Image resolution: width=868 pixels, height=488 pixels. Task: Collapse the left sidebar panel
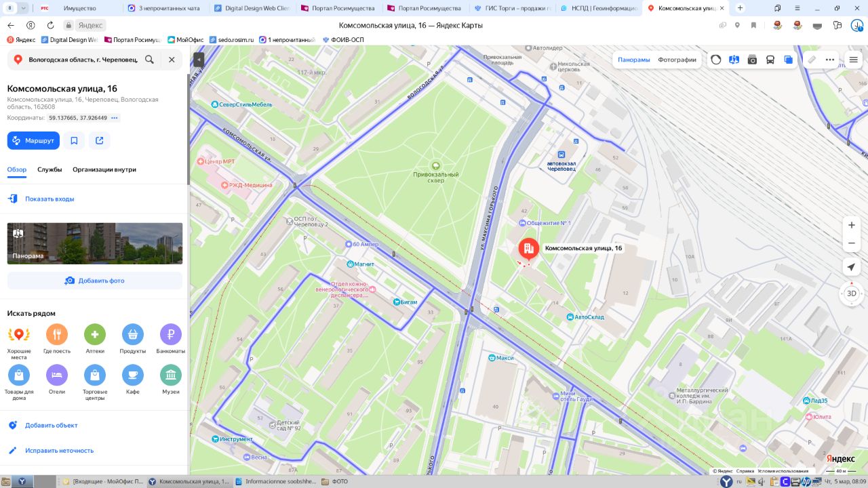click(x=199, y=60)
